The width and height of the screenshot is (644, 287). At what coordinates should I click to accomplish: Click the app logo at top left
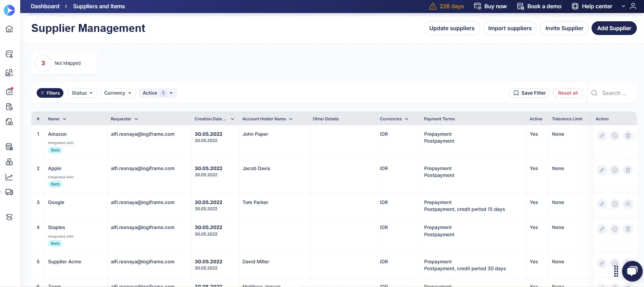coord(9,10)
